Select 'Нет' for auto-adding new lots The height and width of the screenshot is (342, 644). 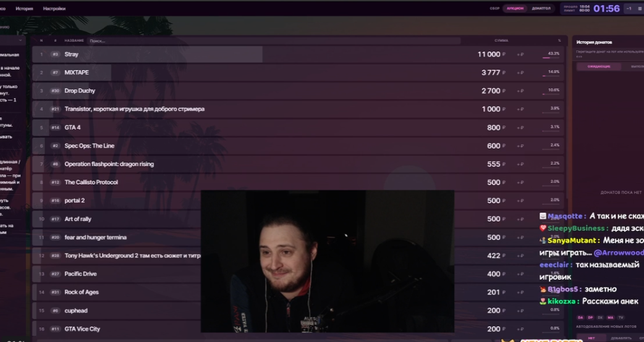591,338
